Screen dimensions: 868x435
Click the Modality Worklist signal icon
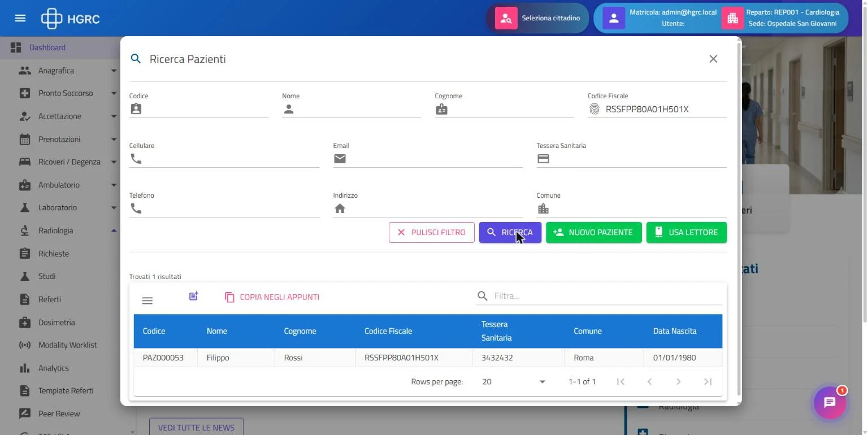(x=24, y=345)
